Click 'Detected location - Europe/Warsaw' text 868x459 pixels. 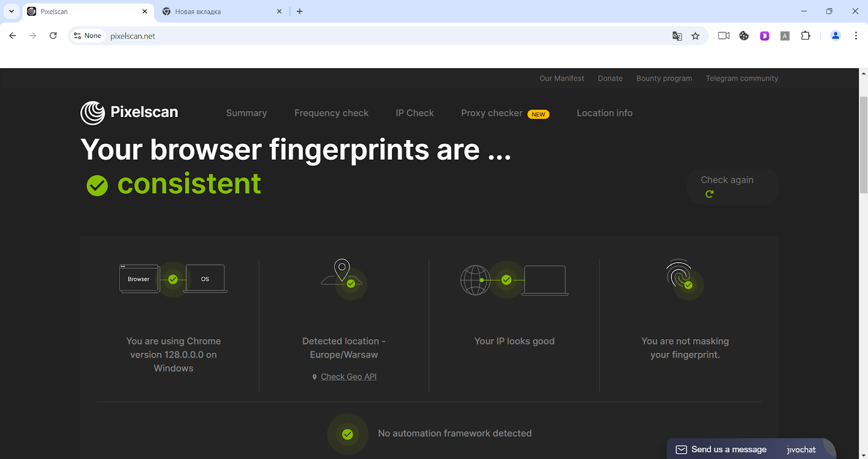point(344,348)
